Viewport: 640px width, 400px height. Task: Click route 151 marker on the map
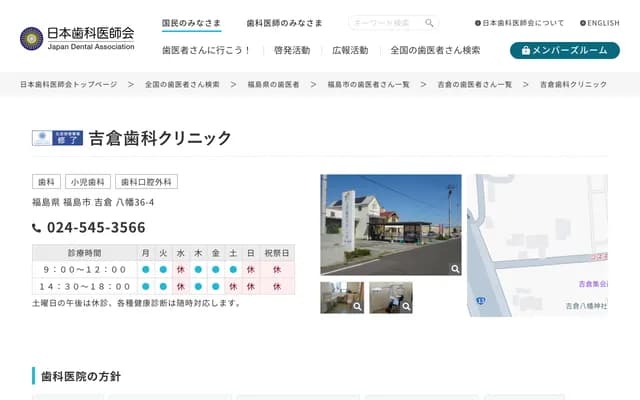pos(481,301)
